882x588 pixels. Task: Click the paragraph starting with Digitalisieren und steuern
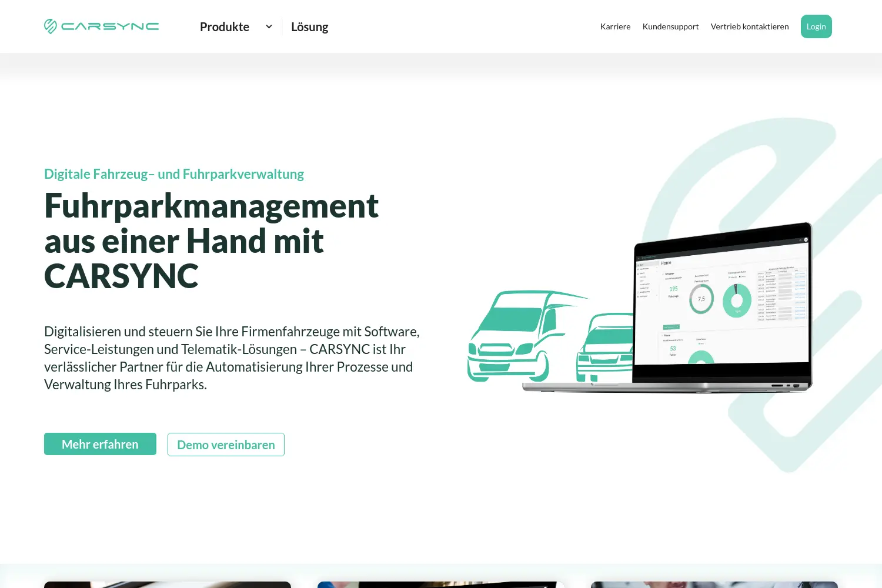(232, 358)
